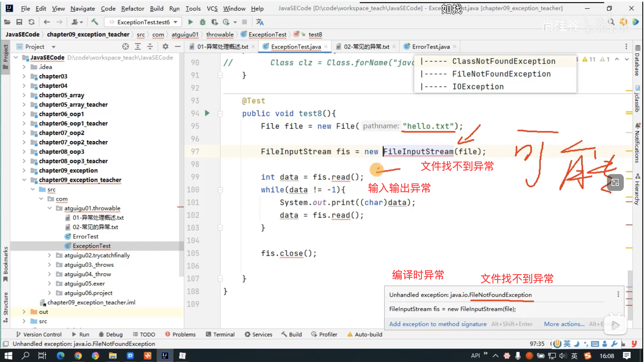This screenshot has height=362, width=644.
Task: Expand the chapter09_exception folder
Action: [x=24, y=170]
